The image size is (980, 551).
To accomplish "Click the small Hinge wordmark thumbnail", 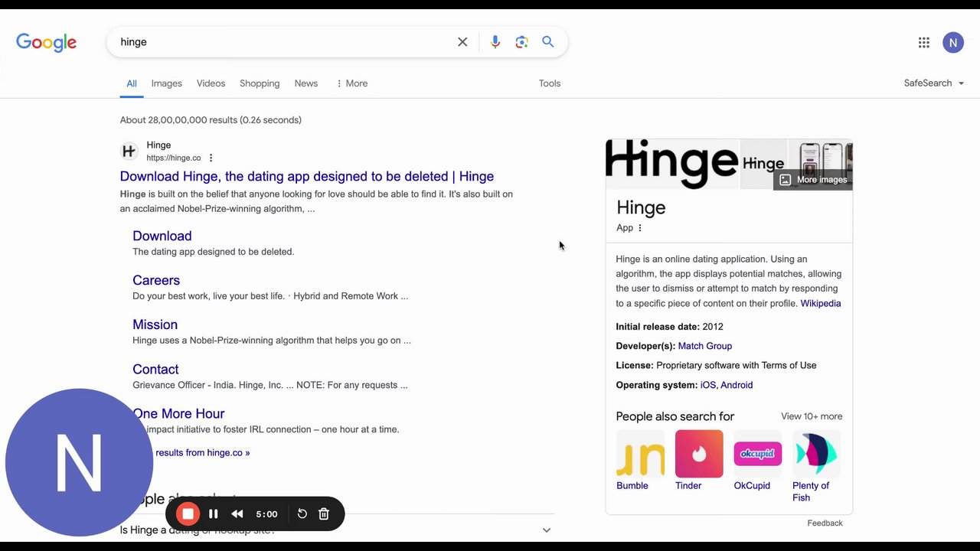I will point(763,164).
